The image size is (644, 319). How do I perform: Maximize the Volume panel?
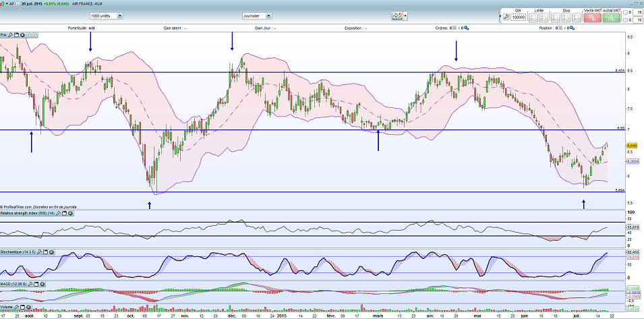(22, 307)
